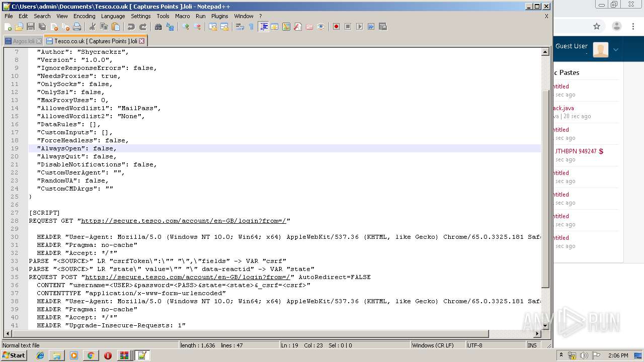The height and width of the screenshot is (362, 644).
Task: Click the Close All toolbar icon
Action: pos(65,27)
